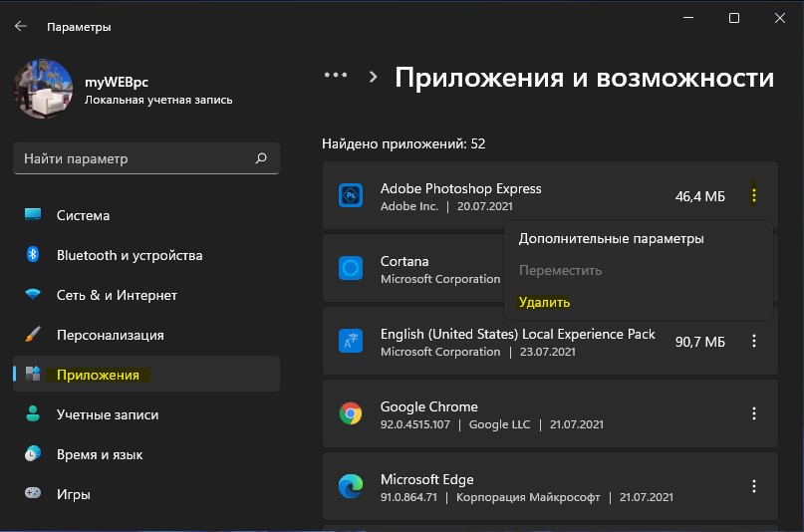Open Microsoft Edge three-dot menu
The image size is (804, 532).
pos(754,486)
